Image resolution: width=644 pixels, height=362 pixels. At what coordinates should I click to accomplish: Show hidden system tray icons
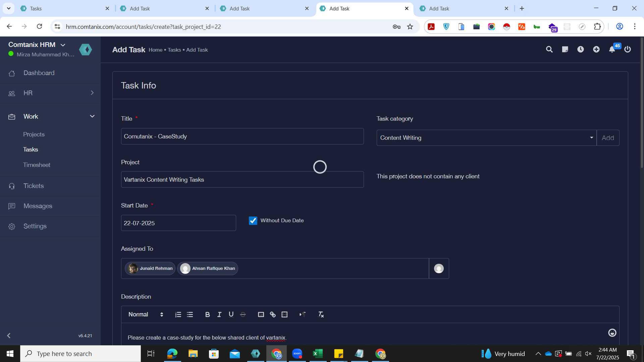[x=538, y=354]
